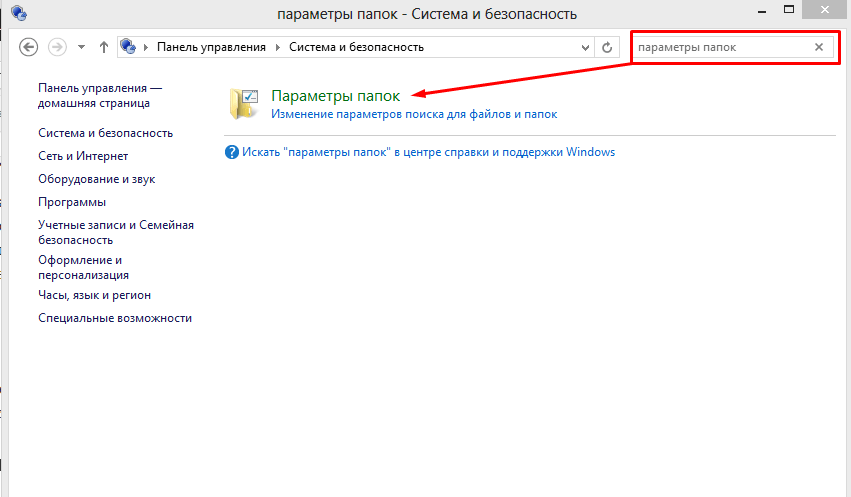Select Оборудование и звук in sidebar

pos(96,179)
